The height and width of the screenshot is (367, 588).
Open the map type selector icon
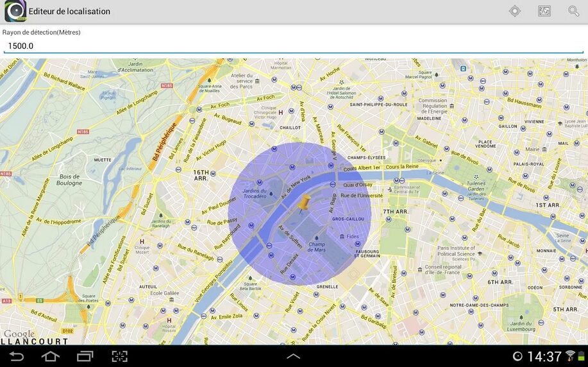544,11
